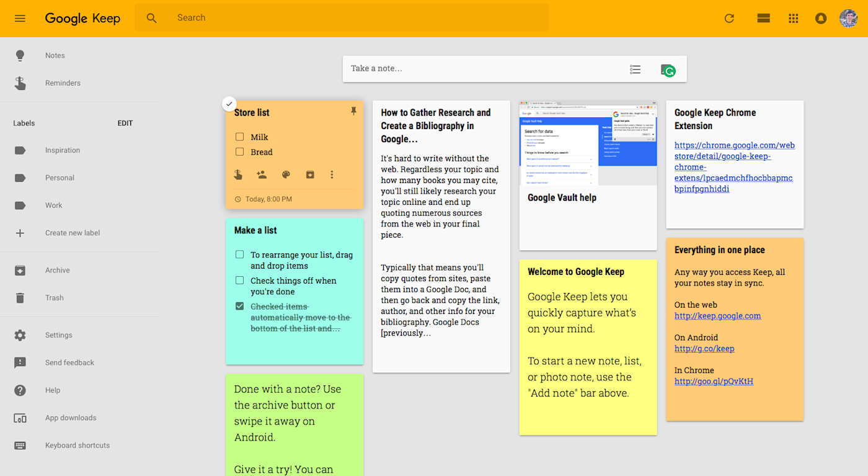The height and width of the screenshot is (476, 868).
Task: Click the plus icon for new label
Action: point(20,233)
